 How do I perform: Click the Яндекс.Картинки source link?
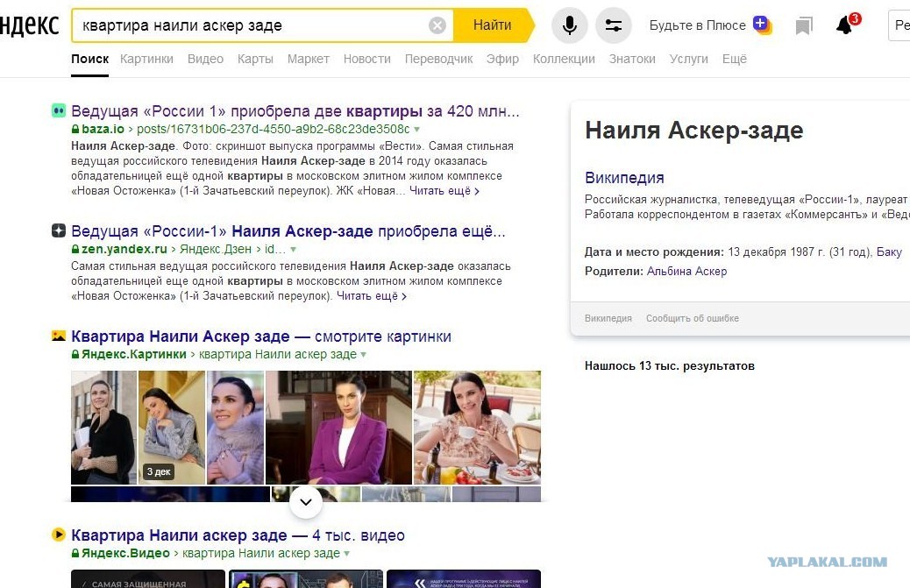click(133, 354)
